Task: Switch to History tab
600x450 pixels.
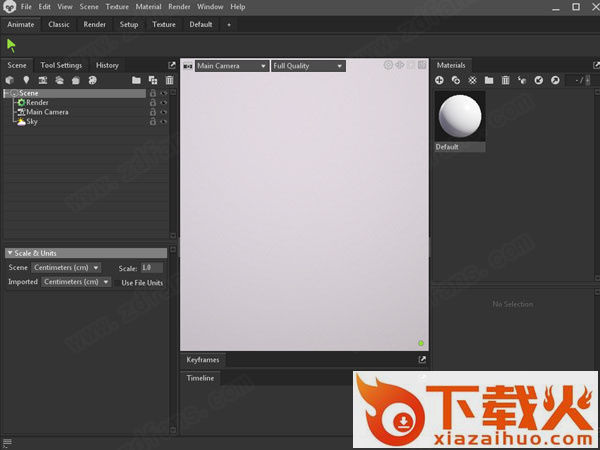Action: click(x=107, y=65)
